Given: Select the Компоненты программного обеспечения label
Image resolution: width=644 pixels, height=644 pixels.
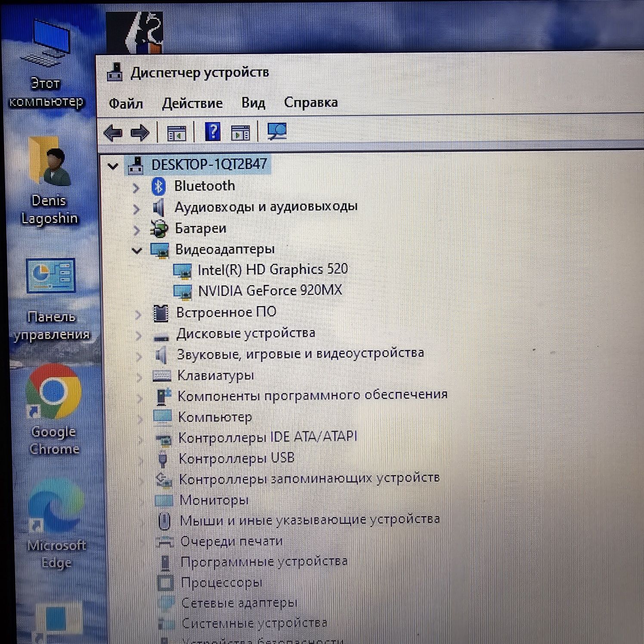Looking at the screenshot, I should click(x=313, y=395).
